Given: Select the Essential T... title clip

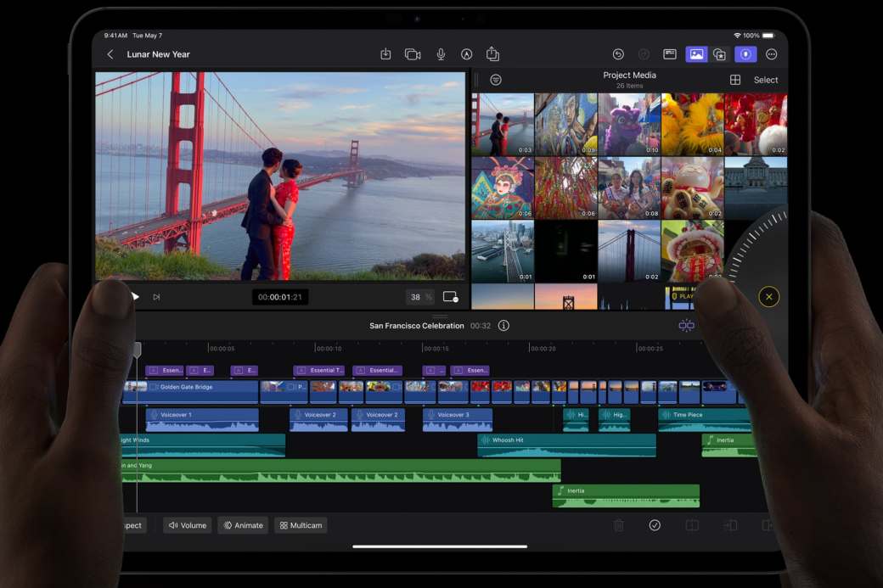Looking at the screenshot, I should point(319,370).
